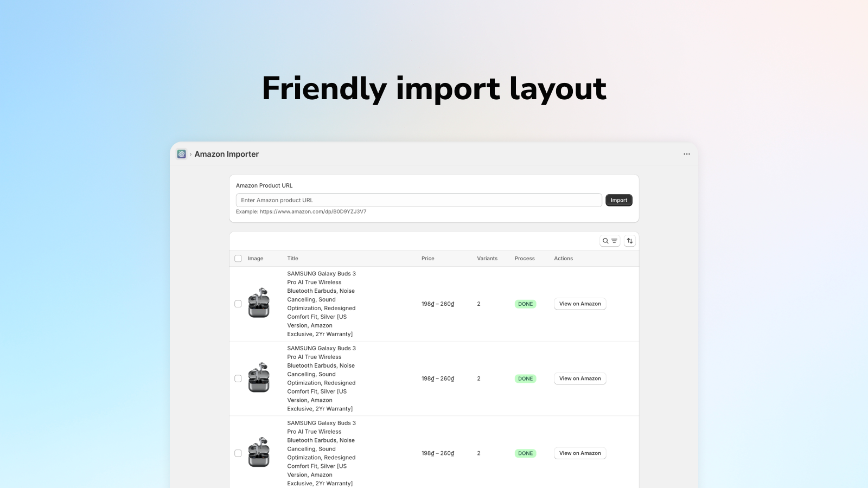Click View on Amazon for second row
This screenshot has width=868, height=488.
coord(579,378)
